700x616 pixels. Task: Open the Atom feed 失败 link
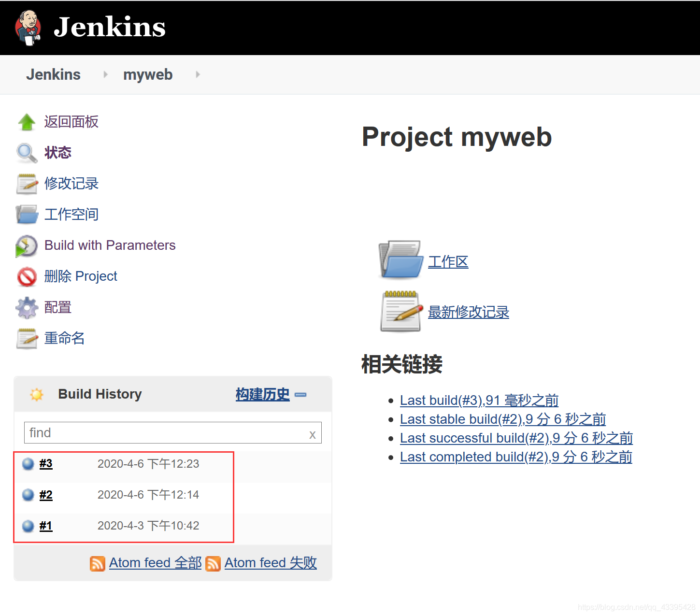(271, 563)
